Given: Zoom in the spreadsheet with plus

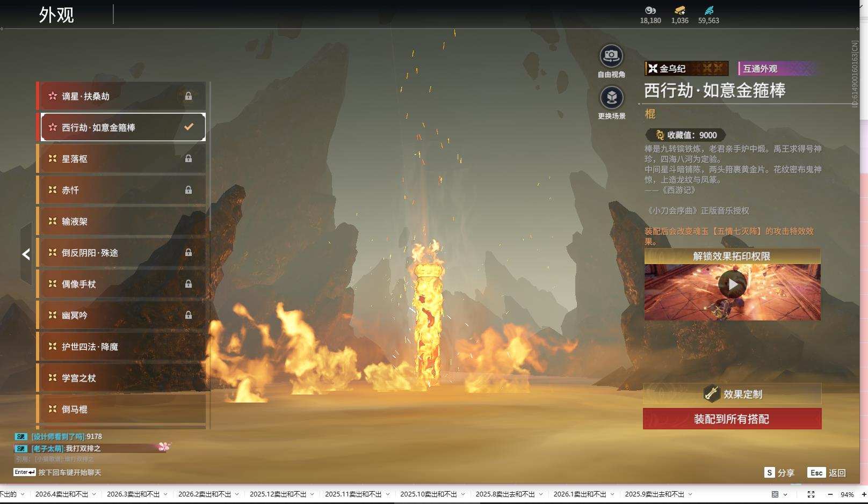Looking at the screenshot, I should (864, 494).
